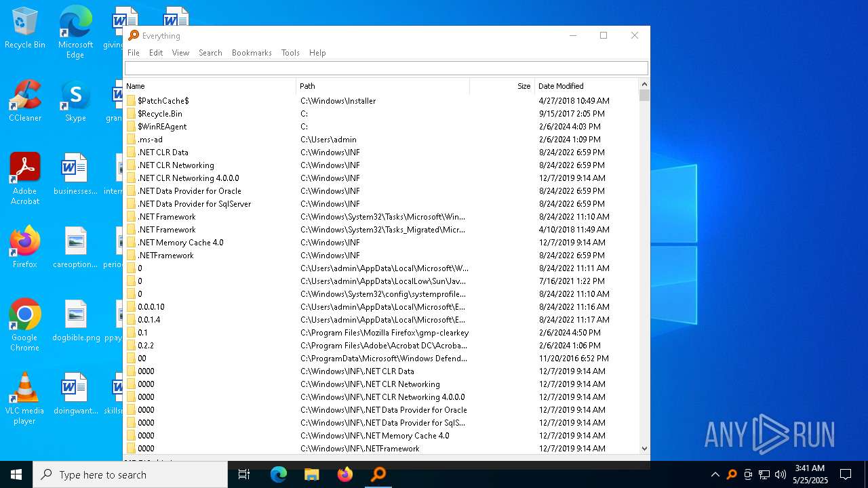This screenshot has height=488, width=868.
Task: Open Microsoft Edge desktop shortcut
Action: click(x=75, y=32)
